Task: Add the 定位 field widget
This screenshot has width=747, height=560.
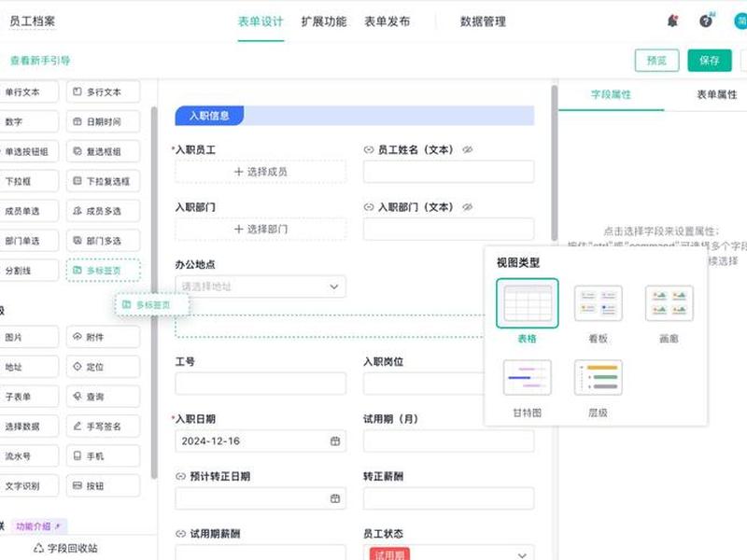Action: pos(104,367)
